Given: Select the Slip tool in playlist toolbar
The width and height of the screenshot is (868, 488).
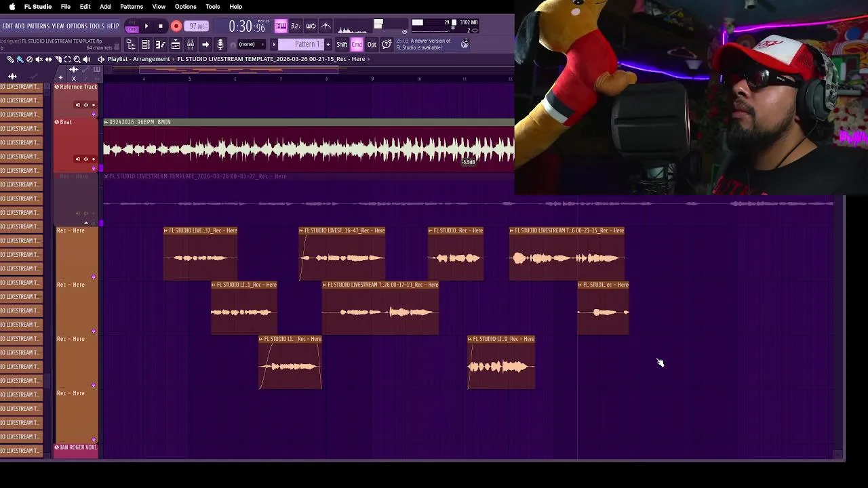Looking at the screenshot, I should (49, 59).
